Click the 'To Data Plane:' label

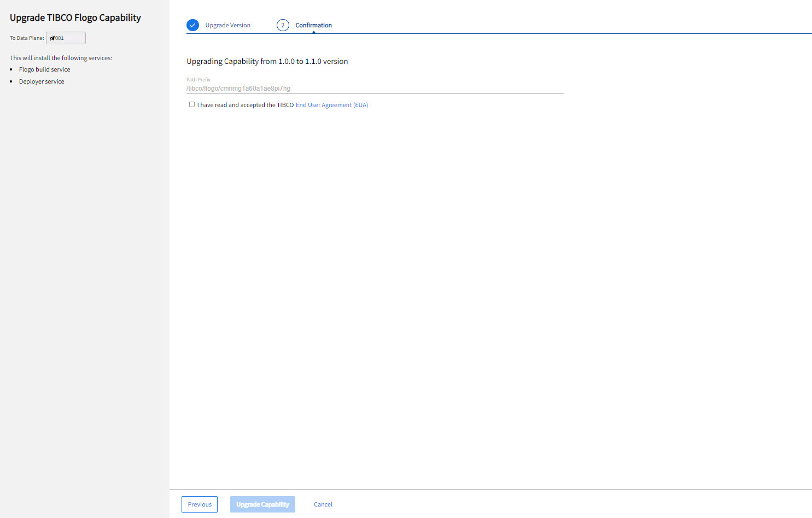27,38
